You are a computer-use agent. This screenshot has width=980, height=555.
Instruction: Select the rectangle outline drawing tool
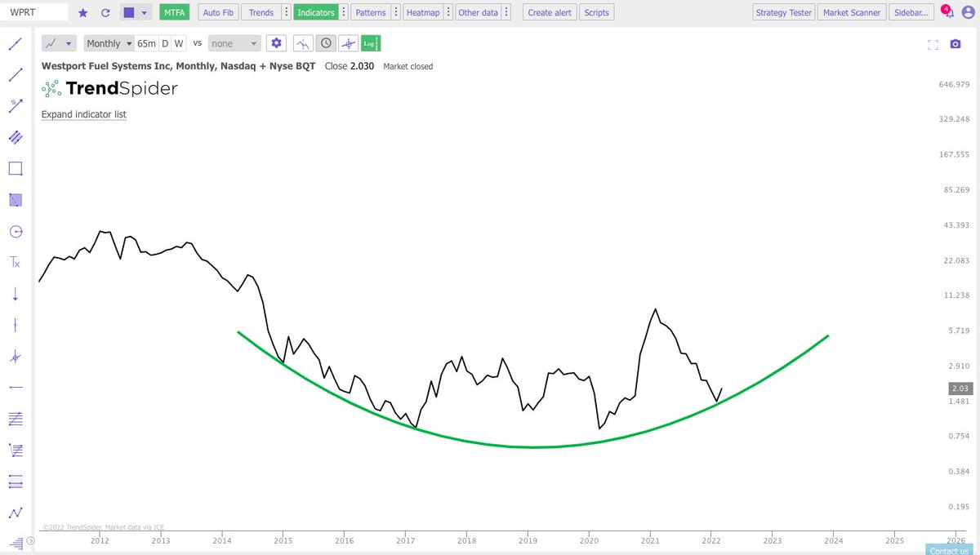coord(15,169)
